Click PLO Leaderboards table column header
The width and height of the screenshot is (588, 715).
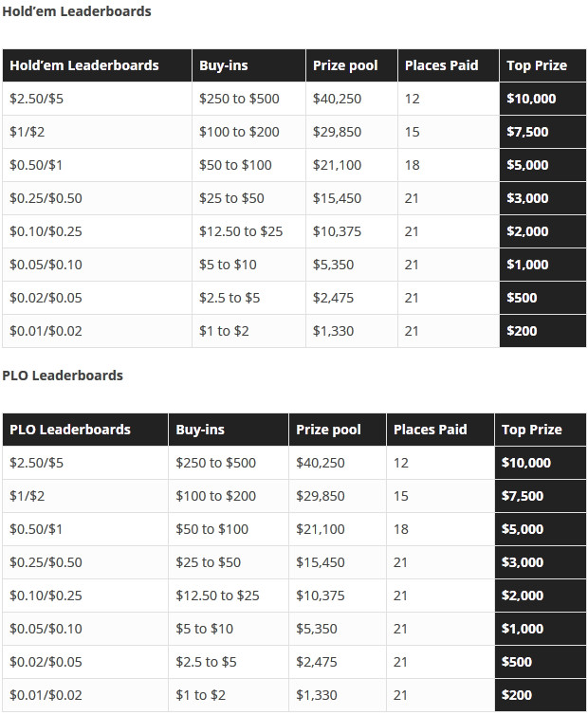pyautogui.click(x=85, y=430)
